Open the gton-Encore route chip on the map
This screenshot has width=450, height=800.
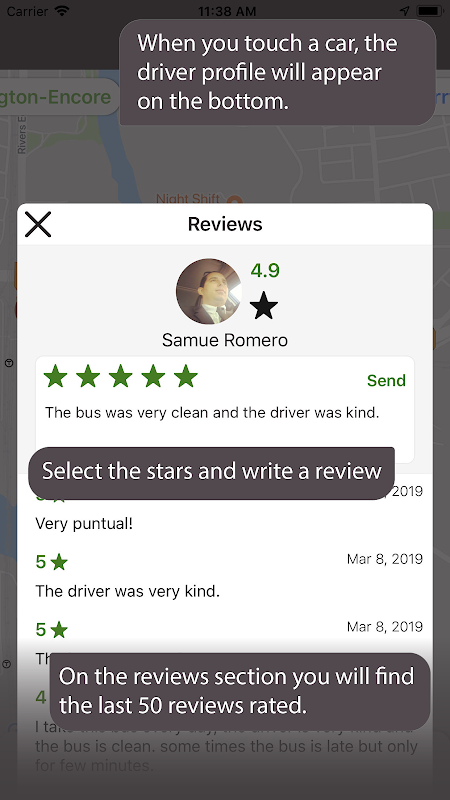(x=56, y=97)
